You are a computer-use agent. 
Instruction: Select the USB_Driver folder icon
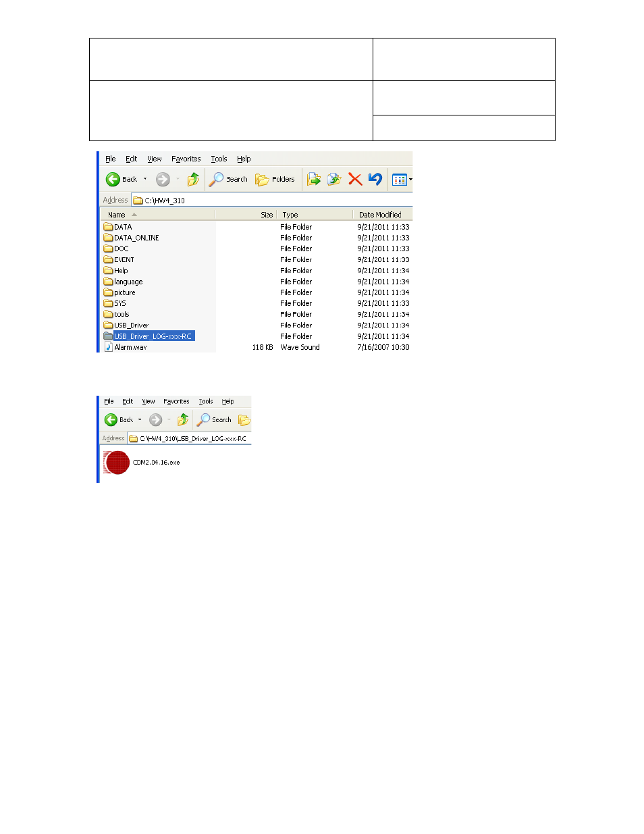point(108,325)
